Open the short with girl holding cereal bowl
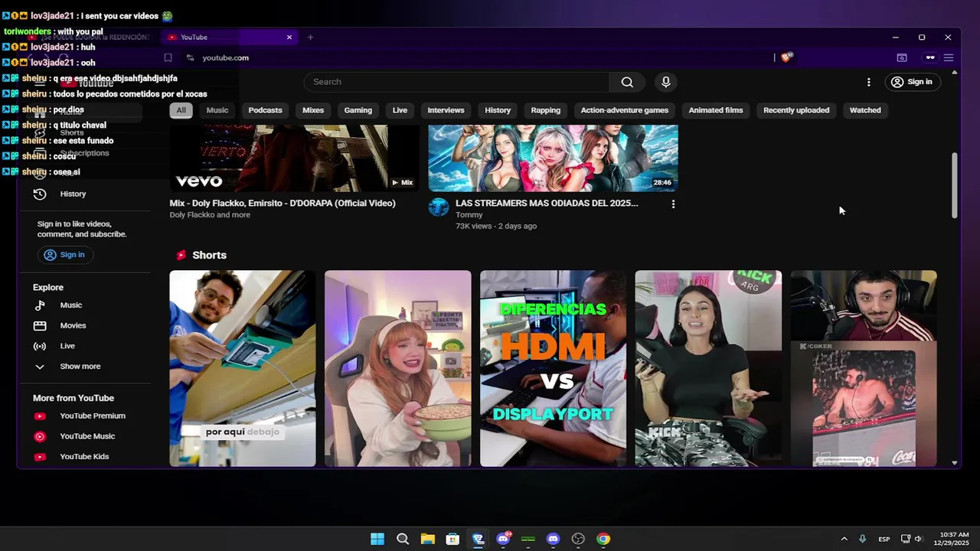This screenshot has width=980, height=551. point(398,368)
